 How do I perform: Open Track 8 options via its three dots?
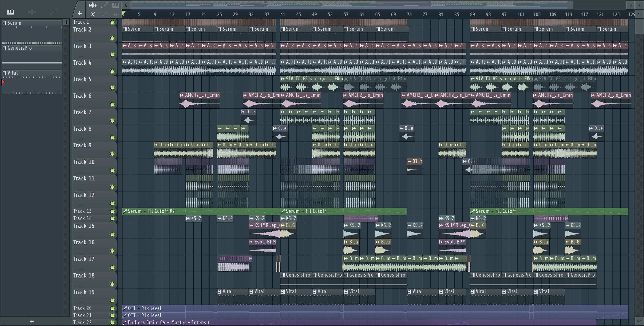click(81, 139)
